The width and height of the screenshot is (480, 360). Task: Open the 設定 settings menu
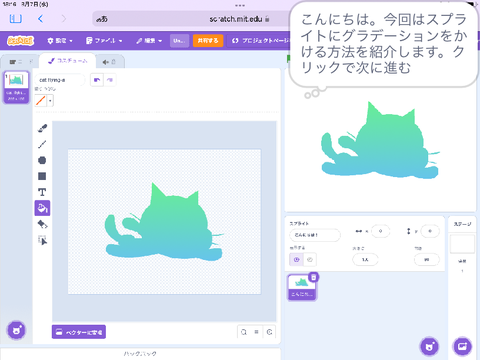(x=60, y=41)
